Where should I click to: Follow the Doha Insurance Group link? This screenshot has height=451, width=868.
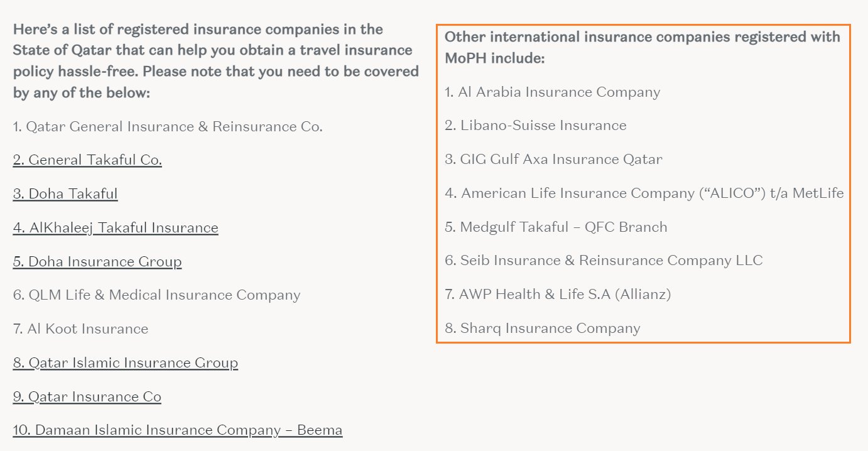(x=97, y=261)
